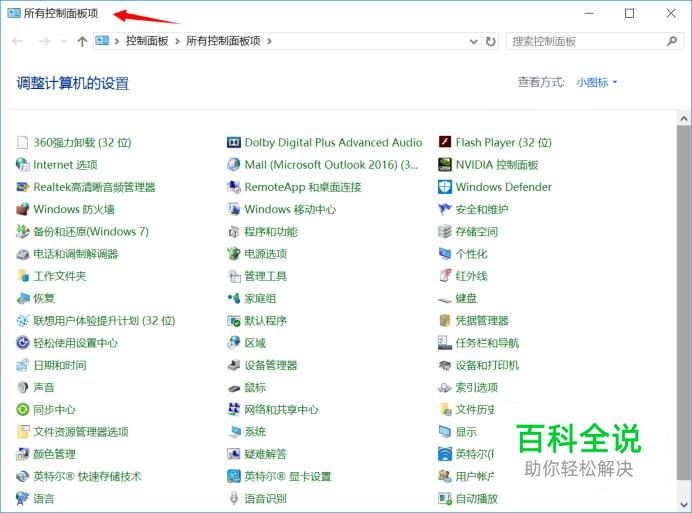Open the 电源选项 icon
The image size is (692, 513).
pyautogui.click(x=233, y=254)
